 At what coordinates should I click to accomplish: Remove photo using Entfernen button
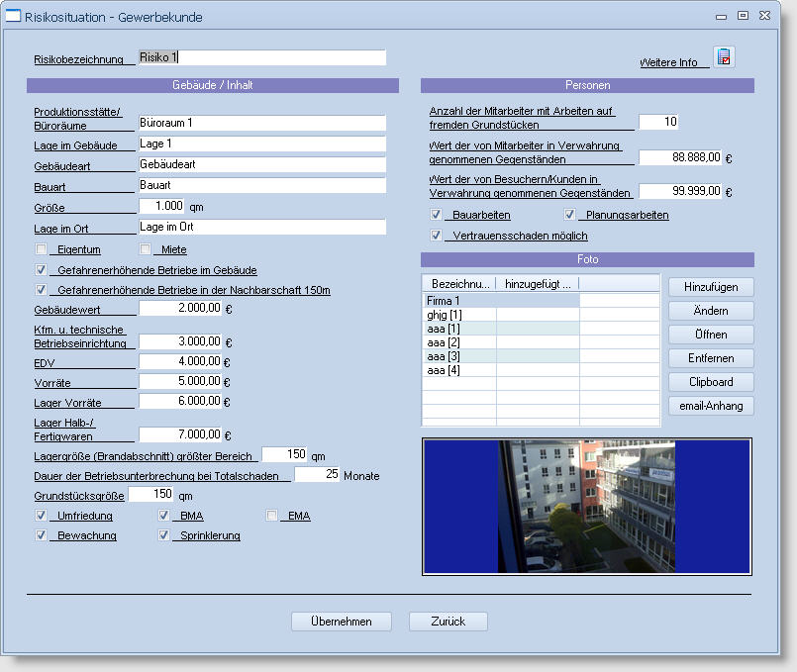pos(710,358)
